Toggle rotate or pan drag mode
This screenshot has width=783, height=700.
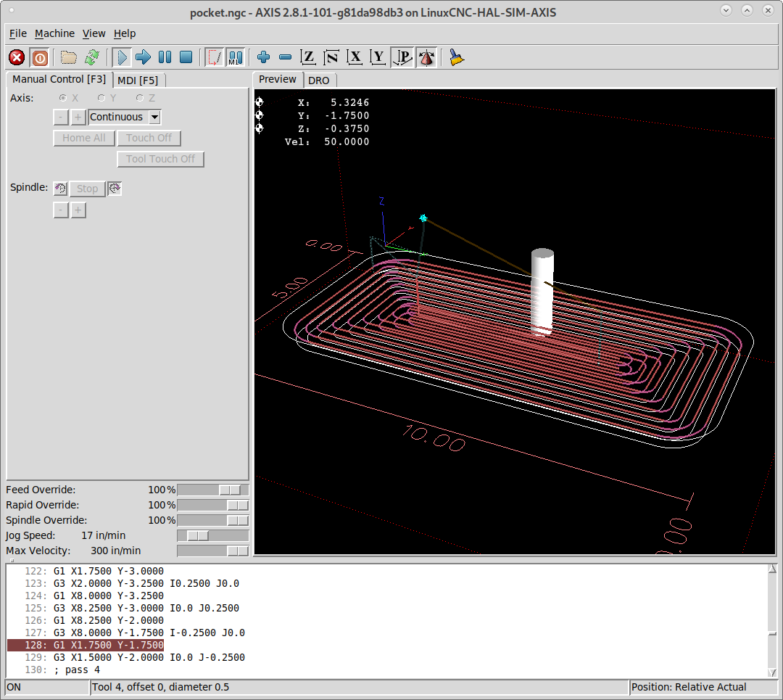(x=426, y=57)
